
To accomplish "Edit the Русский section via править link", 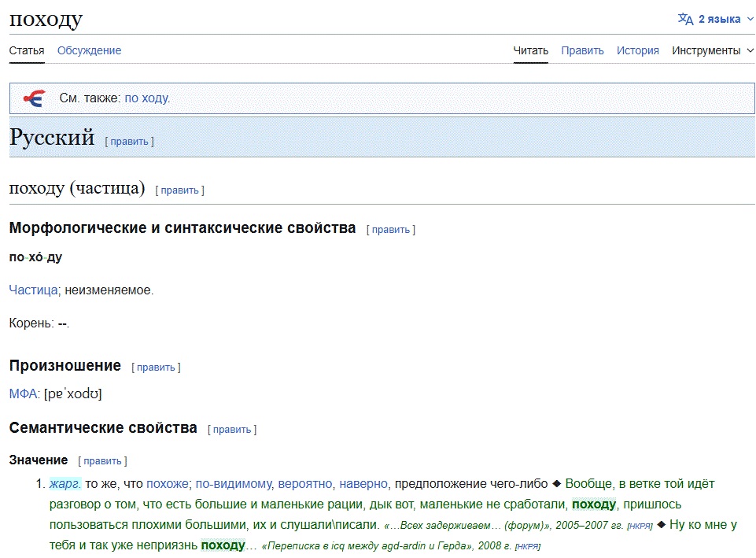I will coord(129,142).
